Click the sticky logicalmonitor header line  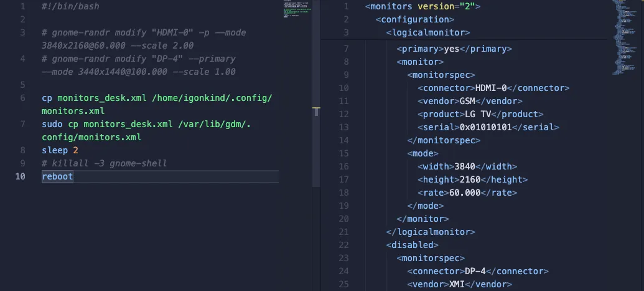pyautogui.click(x=427, y=32)
